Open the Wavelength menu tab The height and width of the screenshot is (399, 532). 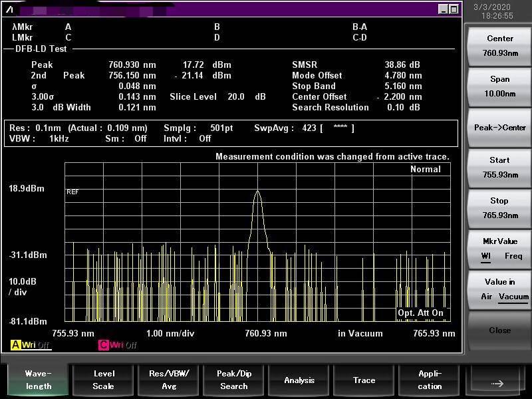[38, 380]
